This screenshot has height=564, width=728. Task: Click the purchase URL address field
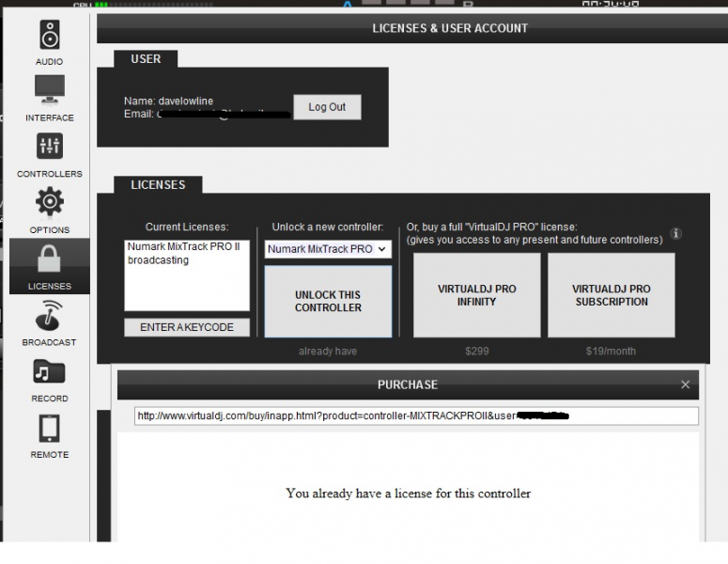[x=416, y=415]
